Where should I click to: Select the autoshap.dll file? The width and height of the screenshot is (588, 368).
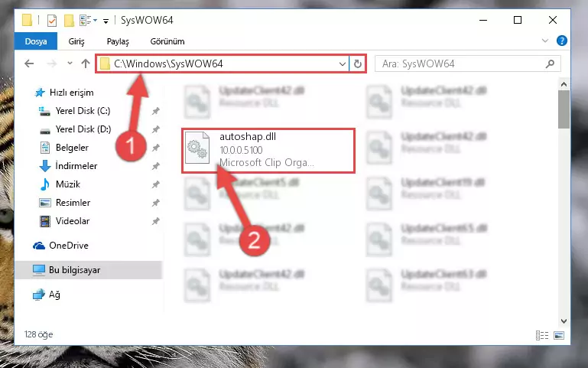(x=268, y=151)
